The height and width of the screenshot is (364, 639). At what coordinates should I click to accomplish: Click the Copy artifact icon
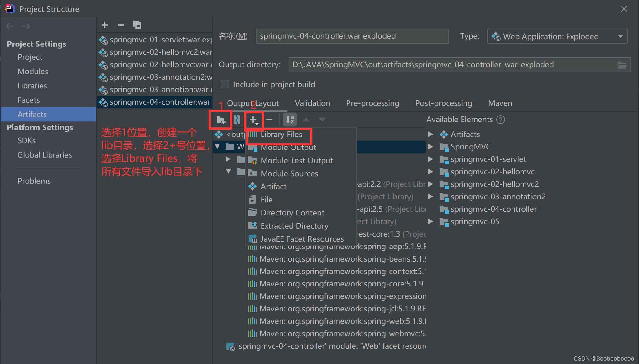click(x=137, y=25)
